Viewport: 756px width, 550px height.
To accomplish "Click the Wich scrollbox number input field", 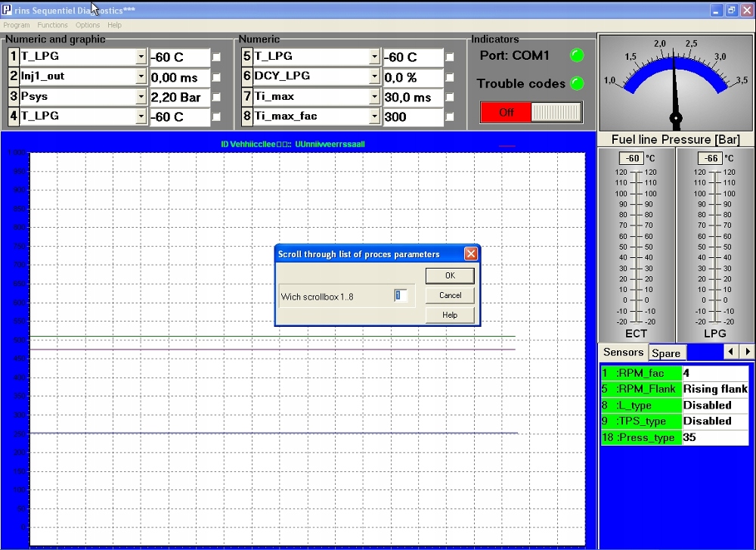I will pyautogui.click(x=401, y=296).
